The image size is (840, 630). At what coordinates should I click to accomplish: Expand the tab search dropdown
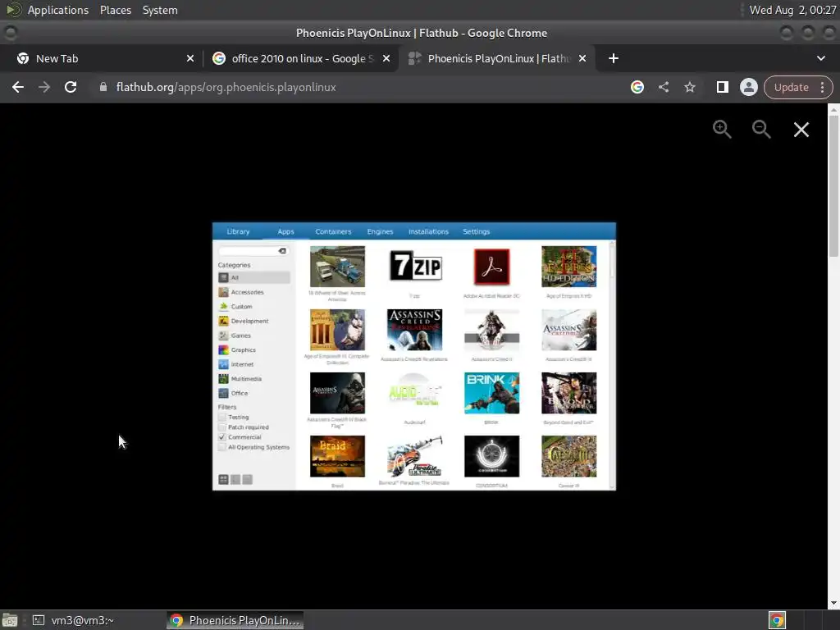click(820, 58)
